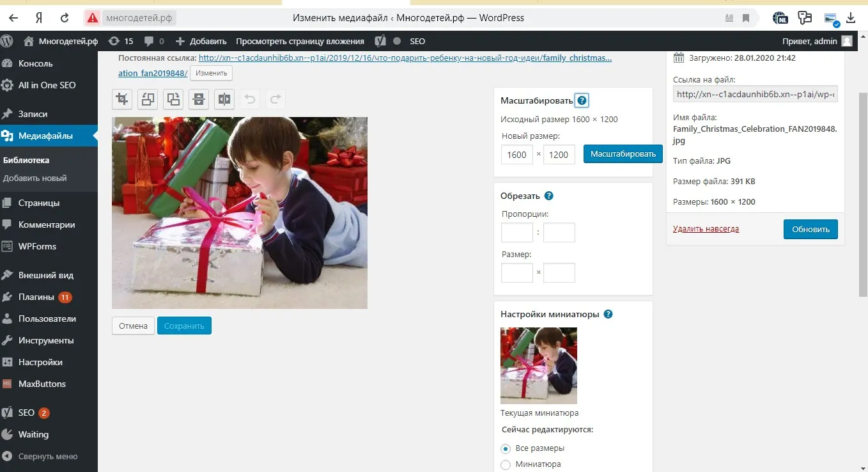Screen dimensions: 868x472
Task: Rotate image counter-clockwise icon
Action: coord(148,99)
